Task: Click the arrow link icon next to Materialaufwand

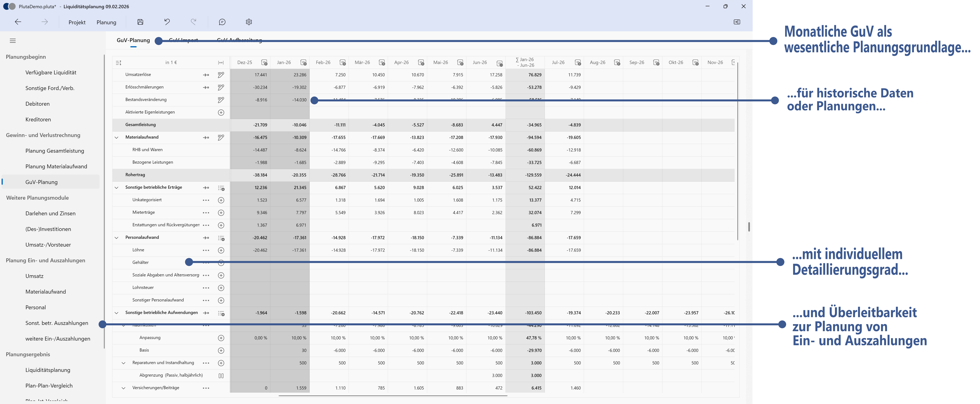Action: (x=206, y=137)
